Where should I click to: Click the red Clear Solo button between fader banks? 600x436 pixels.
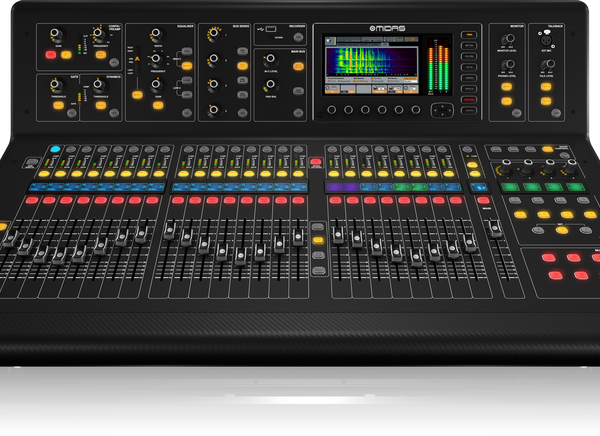[x=316, y=162]
